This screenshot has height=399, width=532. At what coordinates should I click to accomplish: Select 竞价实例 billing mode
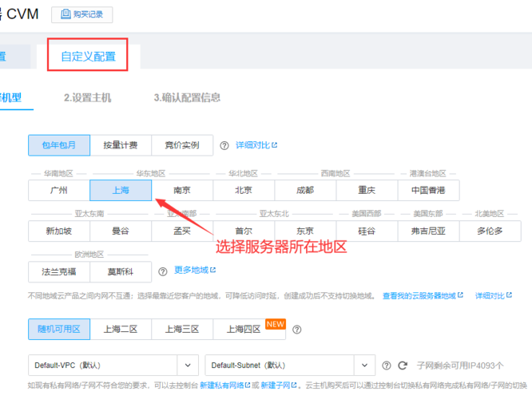pos(182,145)
